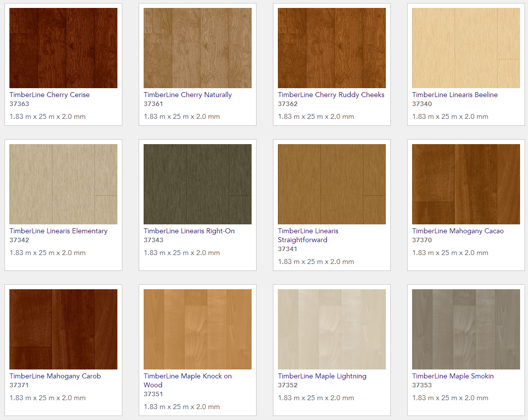Image resolution: width=528 pixels, height=420 pixels.
Task: Open TimberLine Maple Knock on Wood swatch image
Action: coord(198,329)
